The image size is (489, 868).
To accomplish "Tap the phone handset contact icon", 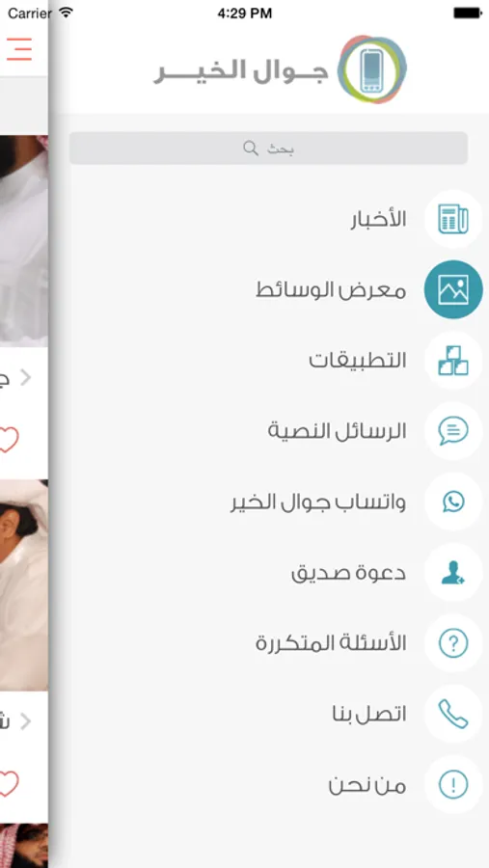I will [453, 714].
